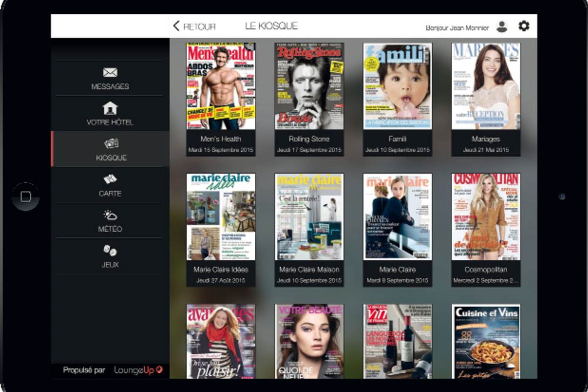Select the Kiosque newspaper icon
The image size is (588, 392).
point(111,144)
